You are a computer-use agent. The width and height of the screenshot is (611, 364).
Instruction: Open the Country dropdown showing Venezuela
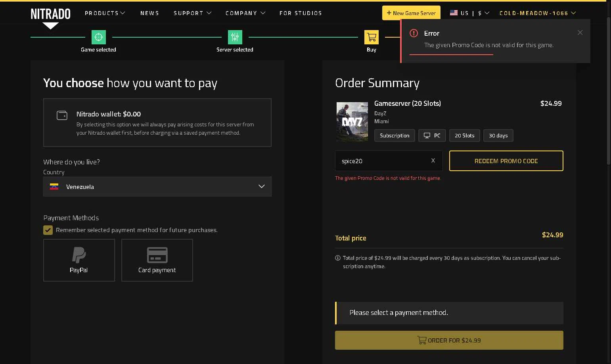(x=157, y=187)
